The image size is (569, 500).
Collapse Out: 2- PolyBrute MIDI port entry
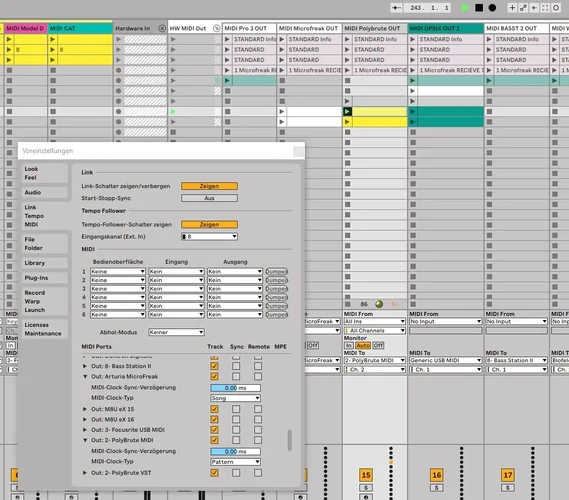click(85, 440)
